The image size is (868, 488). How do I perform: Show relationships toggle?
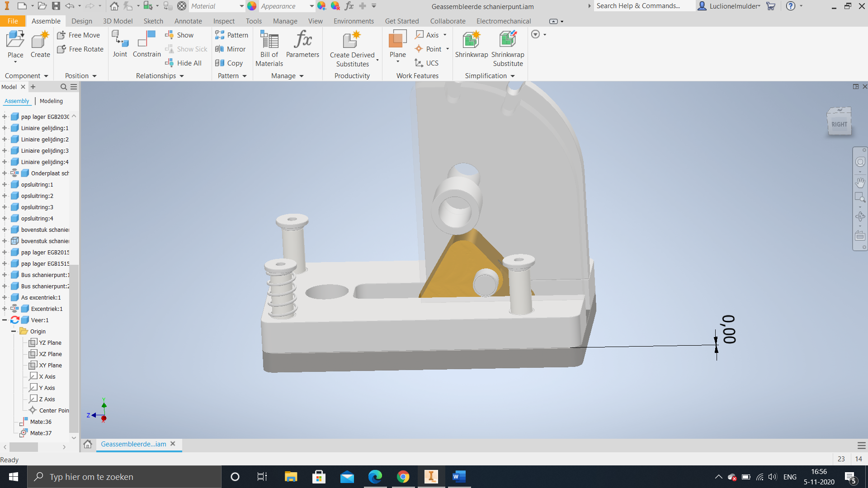(x=179, y=35)
